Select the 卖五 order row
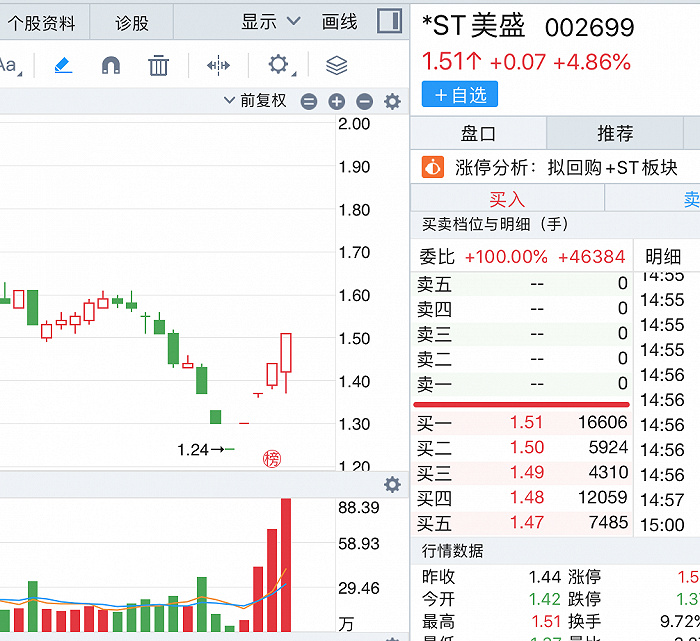This screenshot has height=641, width=700. (521, 284)
